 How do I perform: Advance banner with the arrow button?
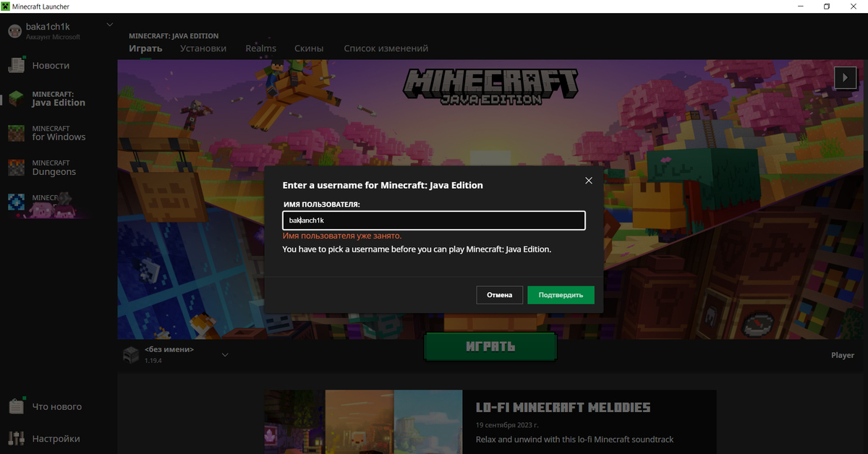(x=845, y=77)
